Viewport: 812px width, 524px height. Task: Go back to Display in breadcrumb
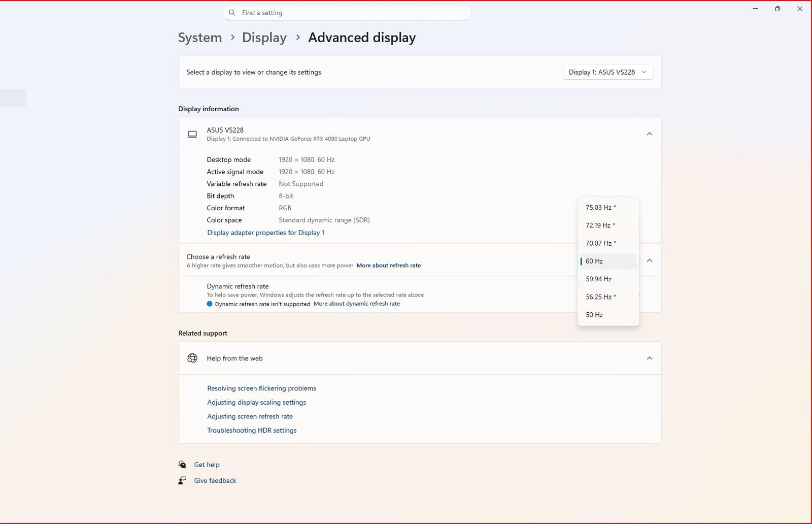tap(264, 38)
